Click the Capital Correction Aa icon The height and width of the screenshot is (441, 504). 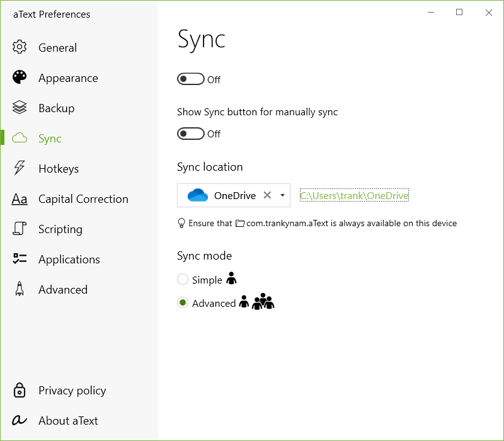pyautogui.click(x=19, y=198)
